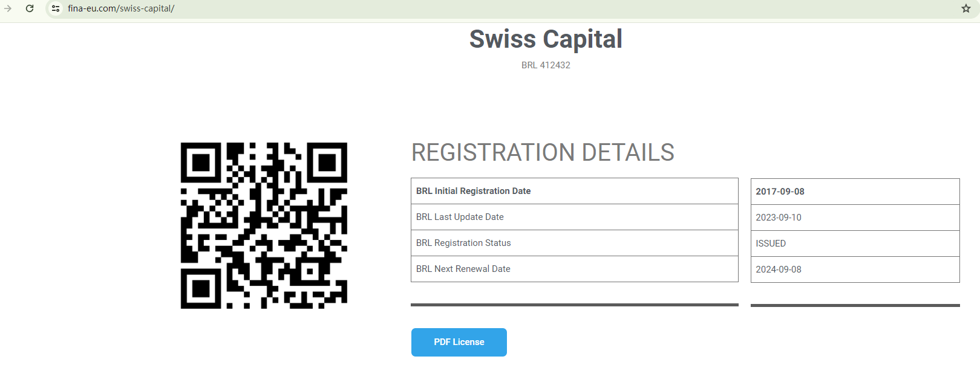Image resolution: width=980 pixels, height=365 pixels.
Task: Click the 2023-09-10 date value
Action: coord(779,218)
